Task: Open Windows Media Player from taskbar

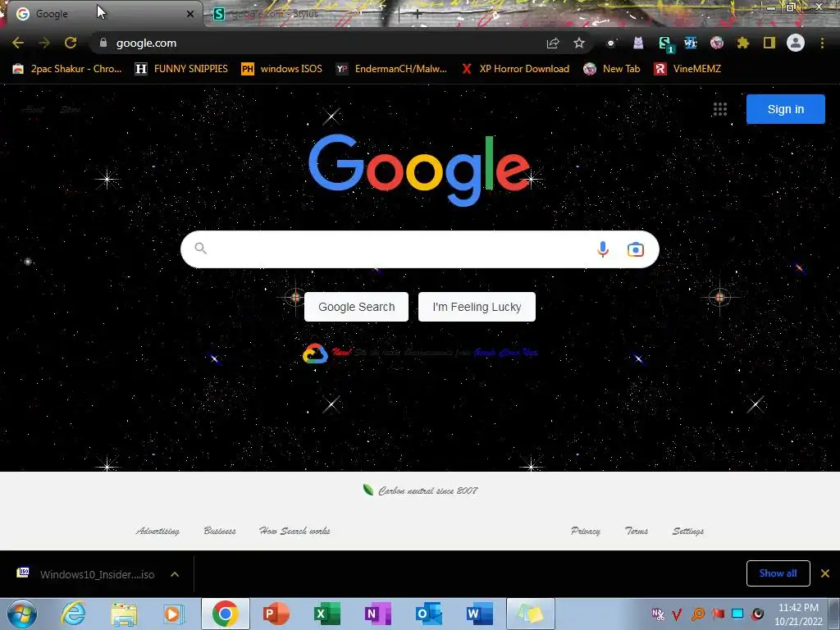Action: [x=174, y=614]
